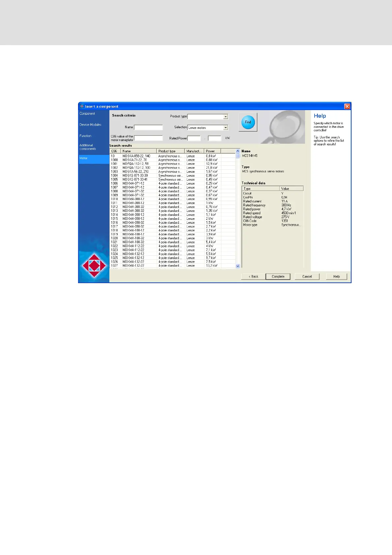Click the Rated Power maximum field
The height and width of the screenshot is (555, 392).
pos(214,138)
